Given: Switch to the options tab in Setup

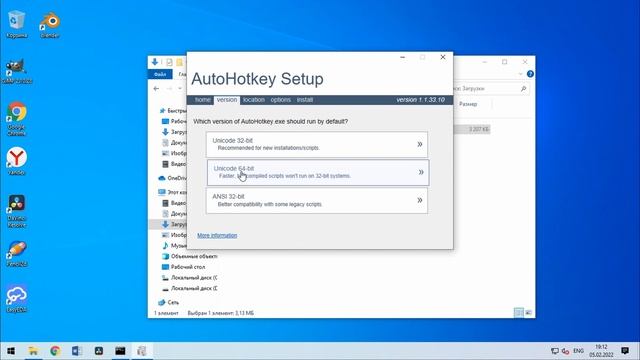Looking at the screenshot, I should (x=281, y=100).
